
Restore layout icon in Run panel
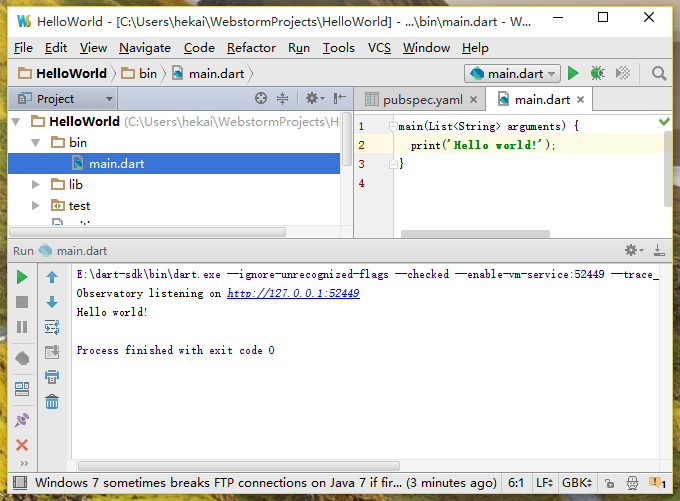click(22, 389)
